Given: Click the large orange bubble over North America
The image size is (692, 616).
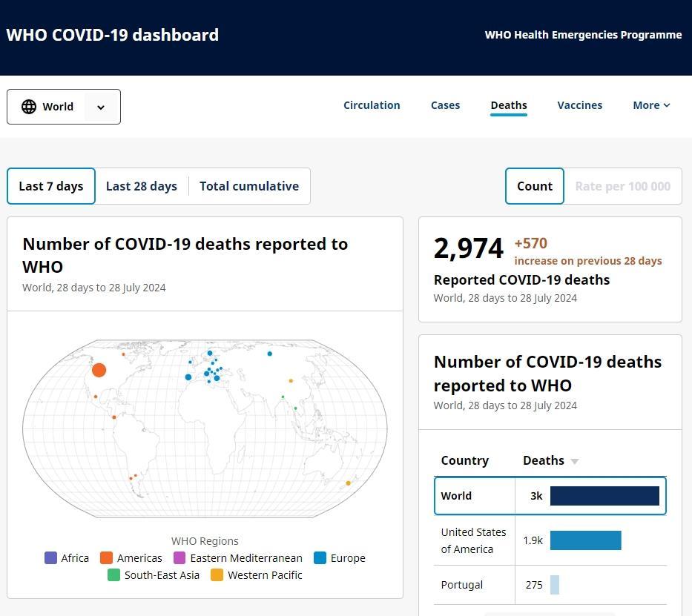Looking at the screenshot, I should [x=99, y=370].
